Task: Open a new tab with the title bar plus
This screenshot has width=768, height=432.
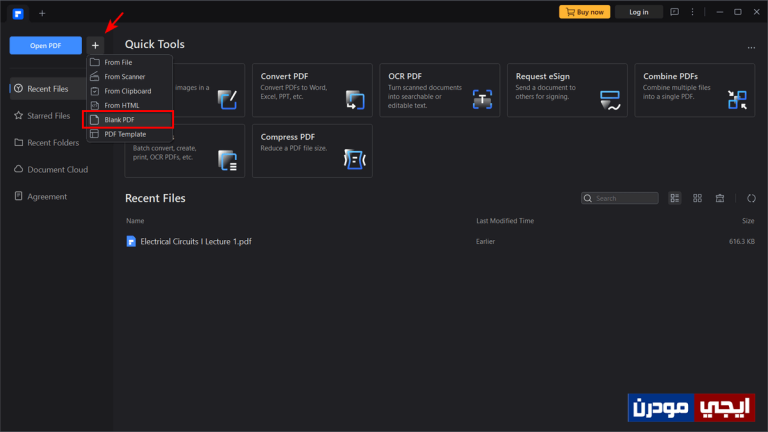Action: point(42,13)
